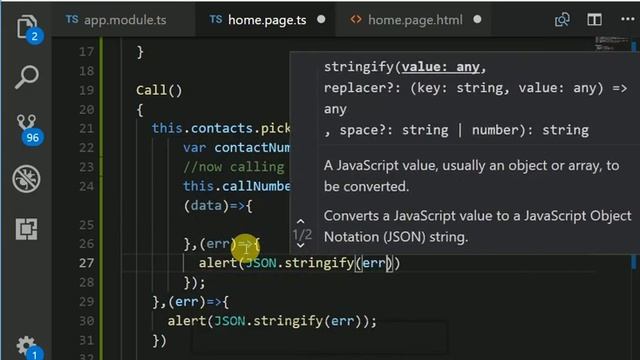Image resolution: width=640 pixels, height=360 pixels.
Task: Click 'var contactNum' declaration on line 22
Action: tap(236, 147)
